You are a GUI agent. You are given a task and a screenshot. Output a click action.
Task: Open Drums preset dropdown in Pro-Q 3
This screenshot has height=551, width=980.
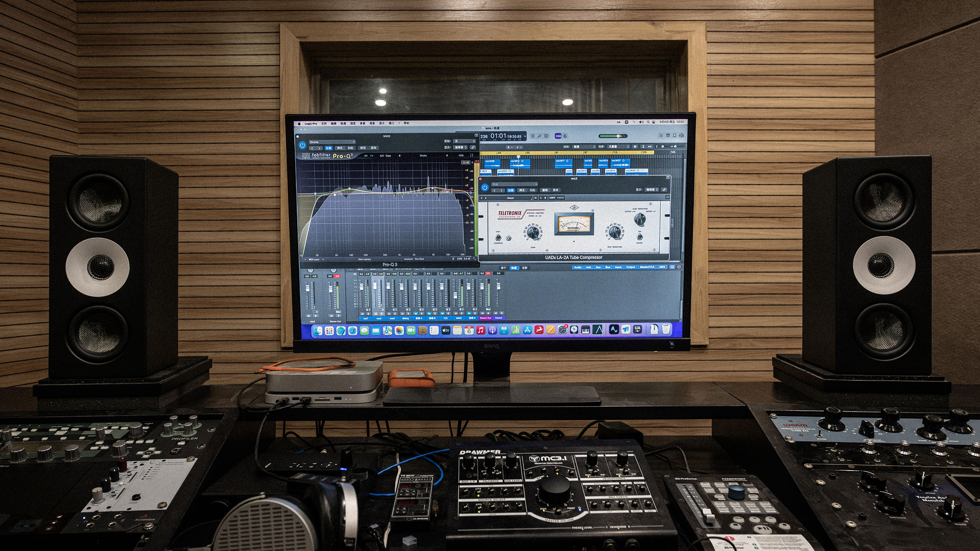[x=332, y=142]
